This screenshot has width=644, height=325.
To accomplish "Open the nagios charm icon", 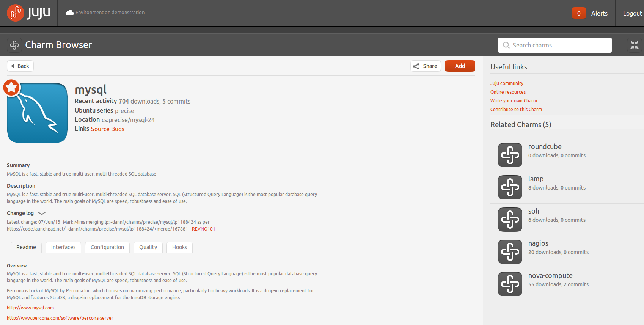I will 510,252.
